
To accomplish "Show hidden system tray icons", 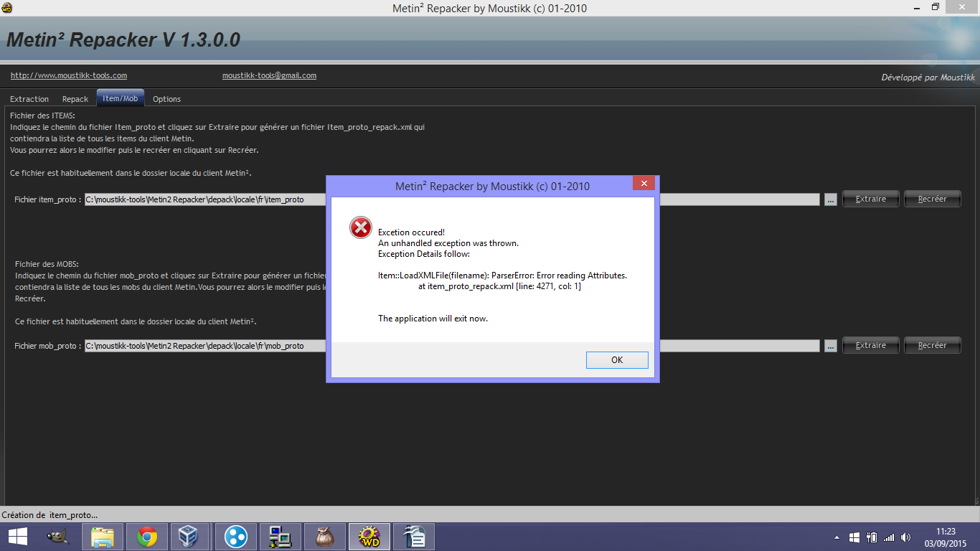I will click(836, 537).
